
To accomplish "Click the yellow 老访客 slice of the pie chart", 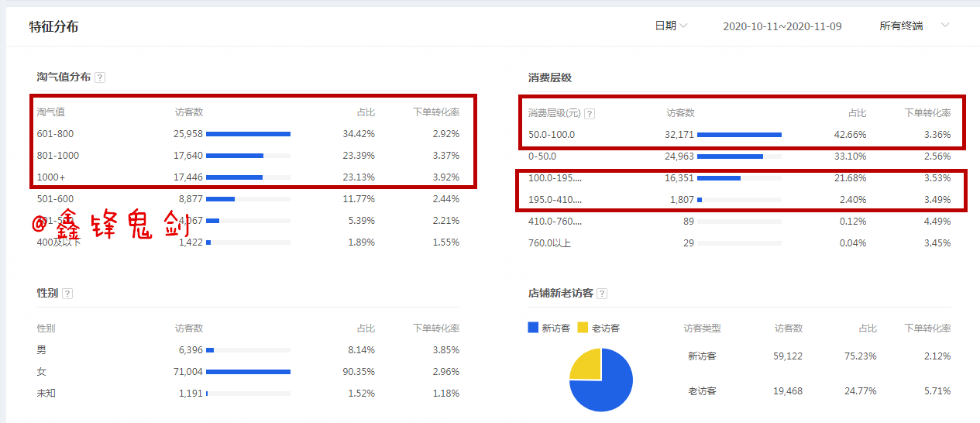I will click(x=585, y=365).
